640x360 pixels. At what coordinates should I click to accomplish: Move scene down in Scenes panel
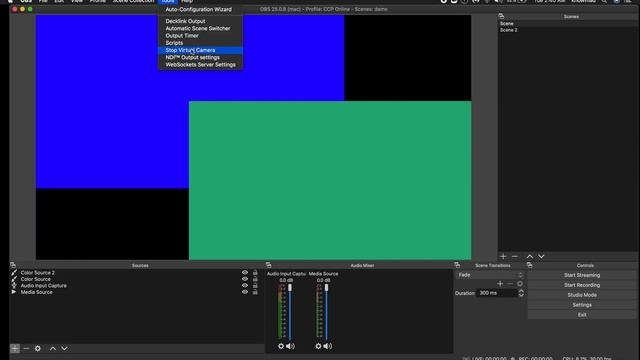point(541,256)
